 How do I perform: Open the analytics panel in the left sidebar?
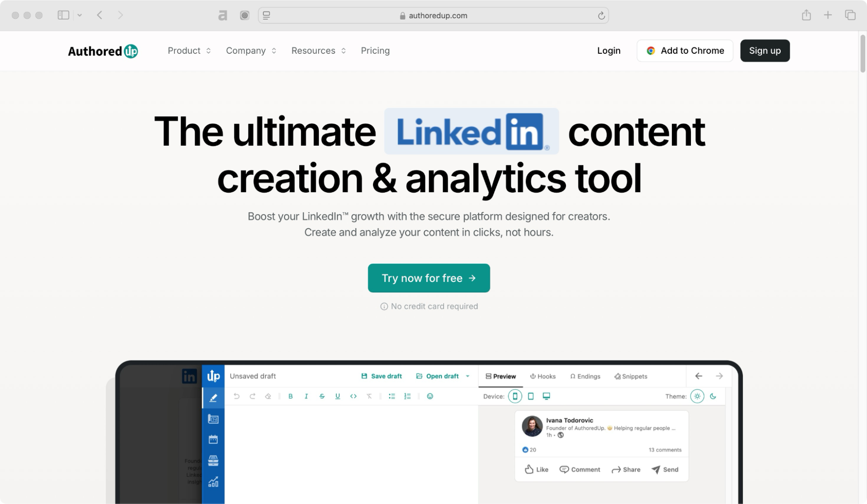tap(213, 481)
